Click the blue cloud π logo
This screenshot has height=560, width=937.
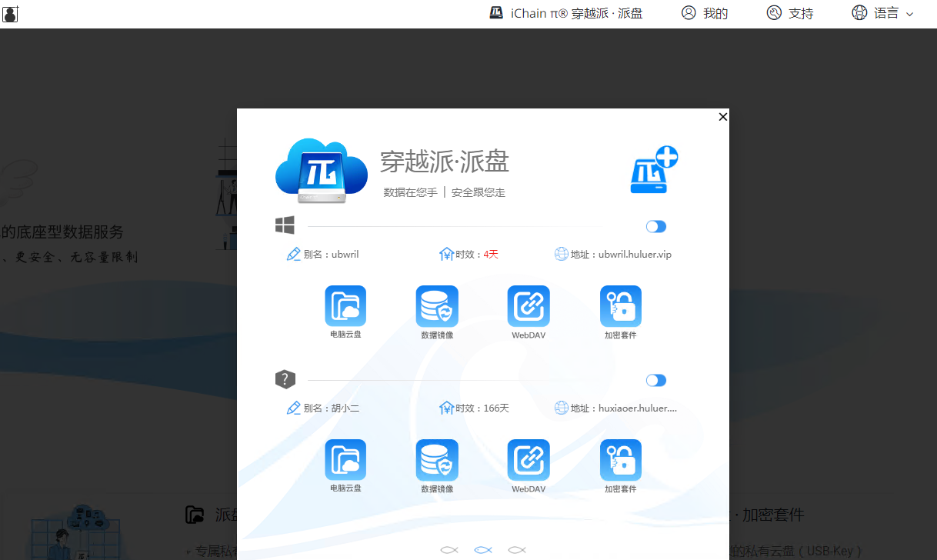(322, 171)
